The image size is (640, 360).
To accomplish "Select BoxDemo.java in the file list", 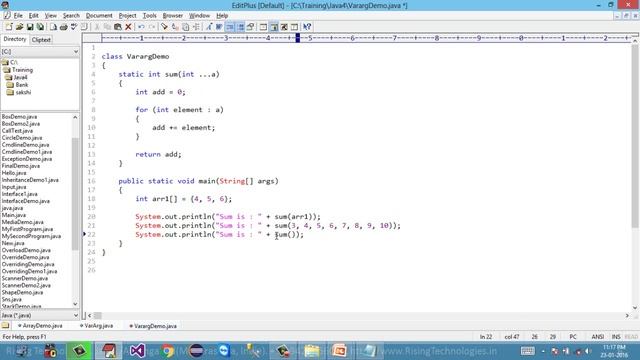I will point(19,117).
